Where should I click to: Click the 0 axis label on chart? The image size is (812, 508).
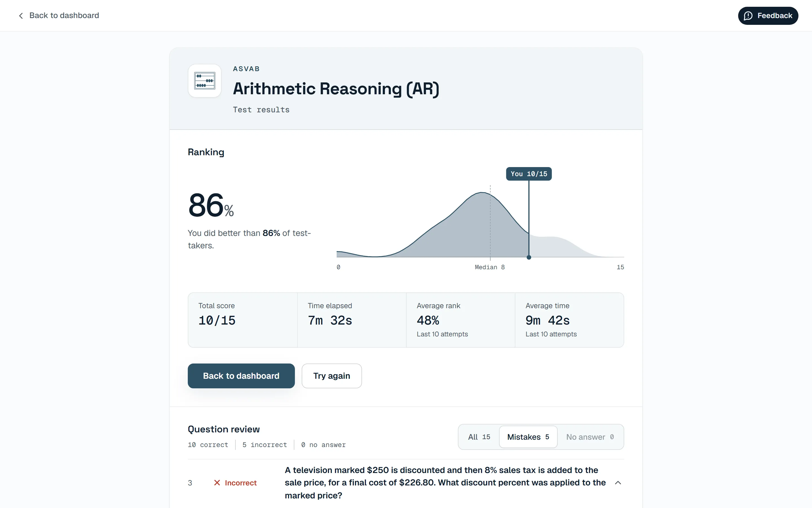pyautogui.click(x=338, y=267)
